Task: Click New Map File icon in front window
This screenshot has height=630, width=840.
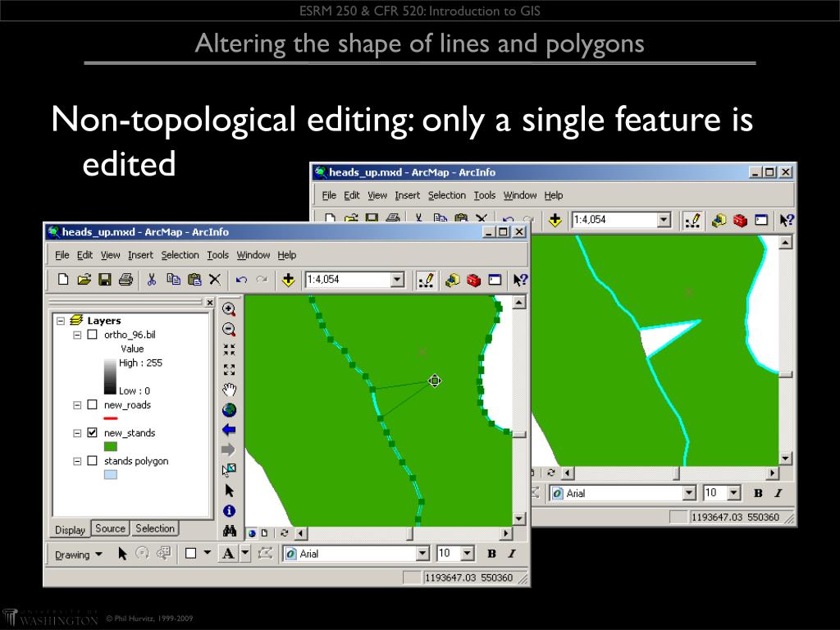Action: (63, 279)
